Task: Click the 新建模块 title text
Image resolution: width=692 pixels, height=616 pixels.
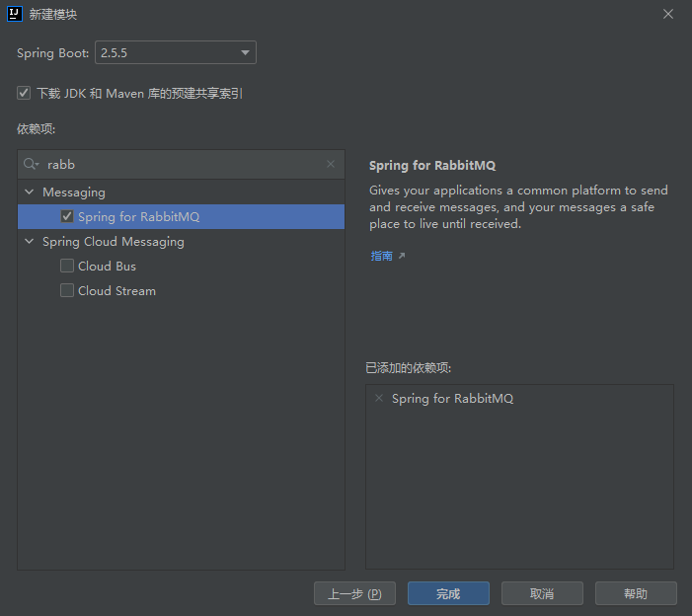Action: pyautogui.click(x=53, y=14)
